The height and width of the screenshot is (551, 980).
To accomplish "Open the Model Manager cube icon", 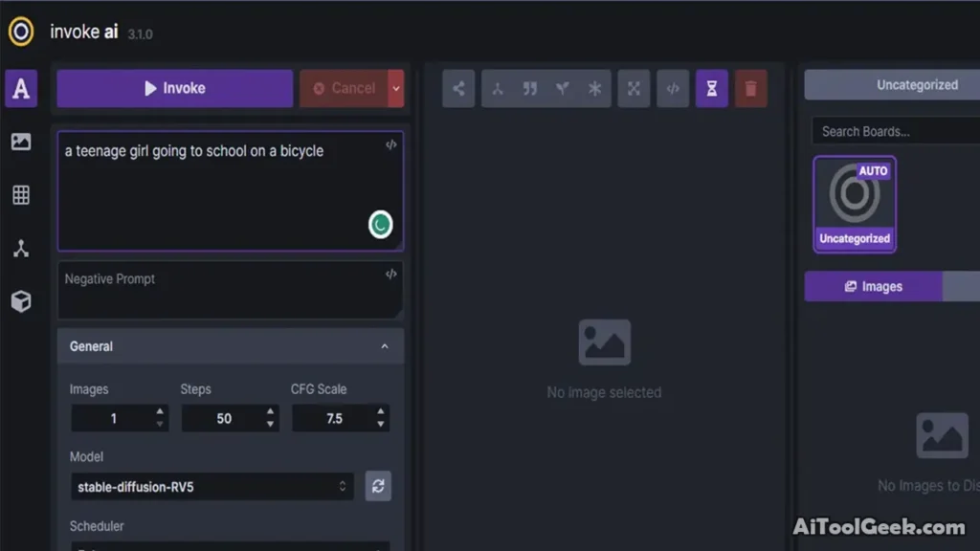I will 21,302.
